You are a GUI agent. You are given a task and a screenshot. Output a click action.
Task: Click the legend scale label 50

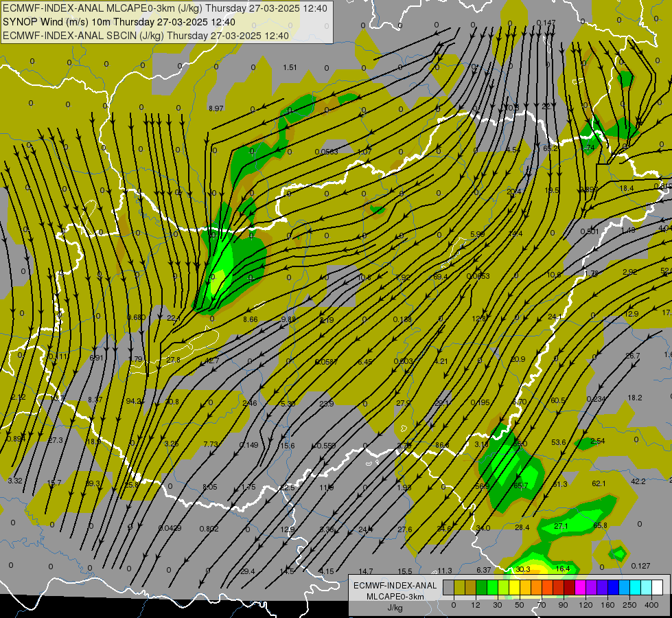520,605
